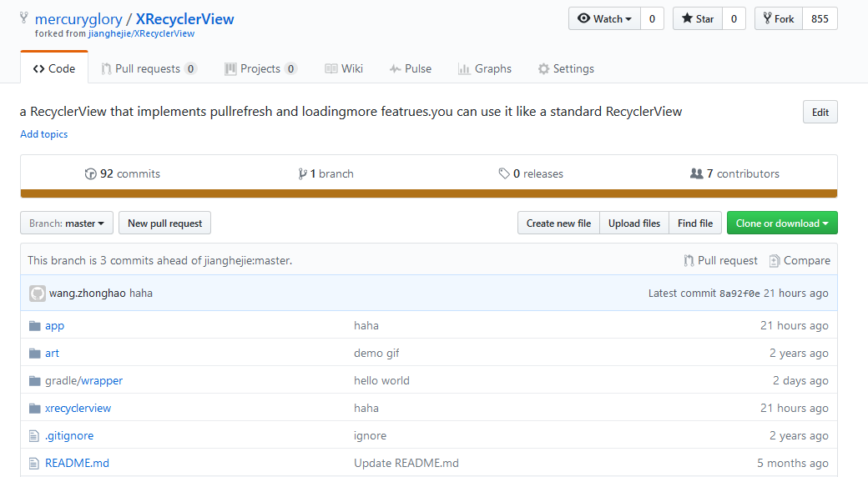The height and width of the screenshot is (477, 868).
Task: Open the mercuryglory user link
Action: point(78,19)
